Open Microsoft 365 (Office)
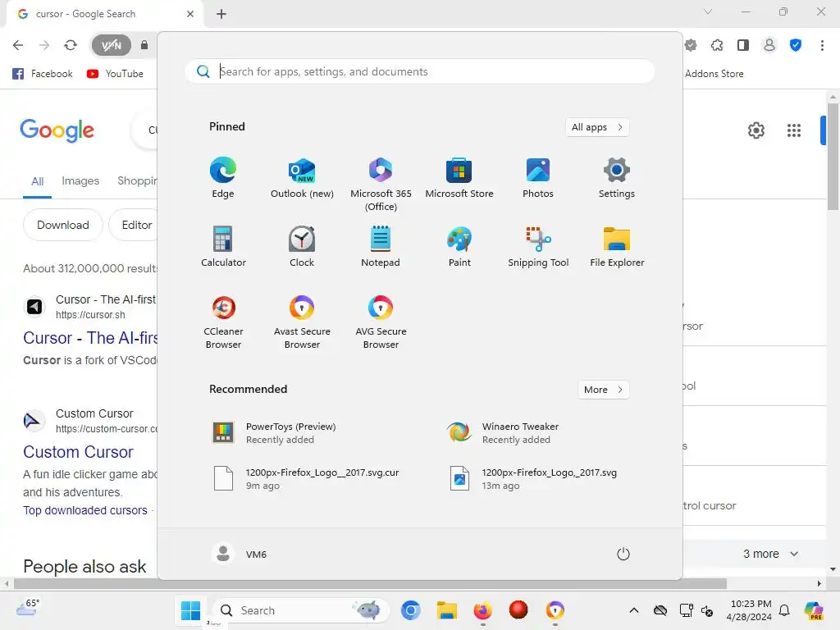The height and width of the screenshot is (630, 840). 381,185
